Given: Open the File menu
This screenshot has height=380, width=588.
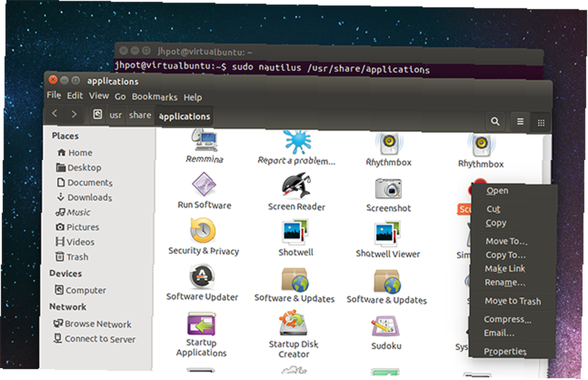Looking at the screenshot, I should [x=54, y=95].
